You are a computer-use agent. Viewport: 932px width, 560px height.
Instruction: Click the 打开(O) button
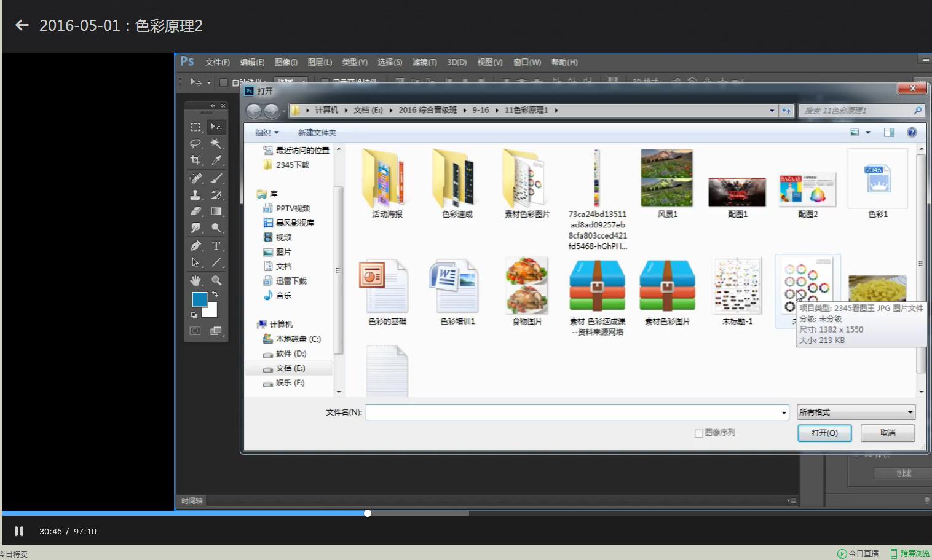tap(824, 433)
